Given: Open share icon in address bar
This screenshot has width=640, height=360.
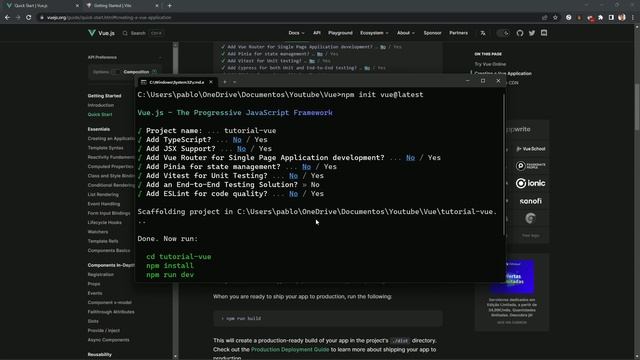Looking at the screenshot, I should click(x=544, y=18).
